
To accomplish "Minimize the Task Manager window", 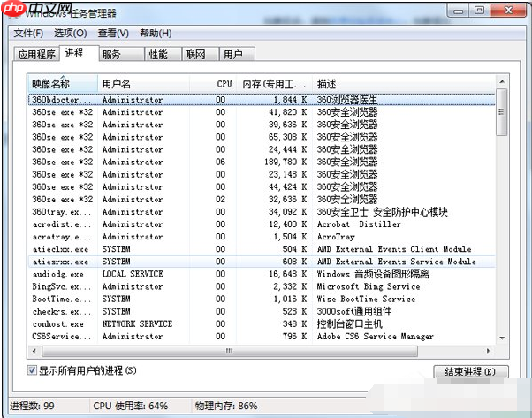I will tap(459, 11).
